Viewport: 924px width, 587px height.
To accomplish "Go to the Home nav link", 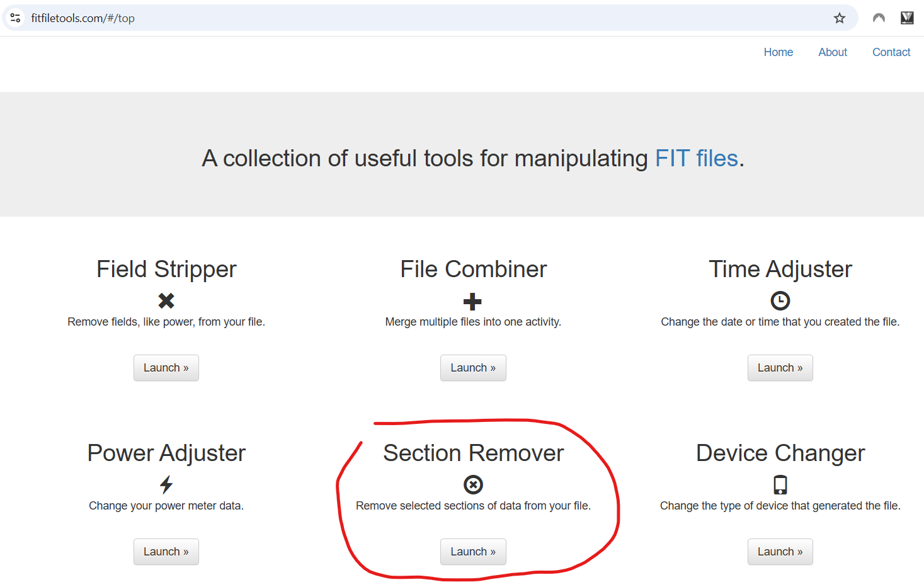I will click(779, 52).
